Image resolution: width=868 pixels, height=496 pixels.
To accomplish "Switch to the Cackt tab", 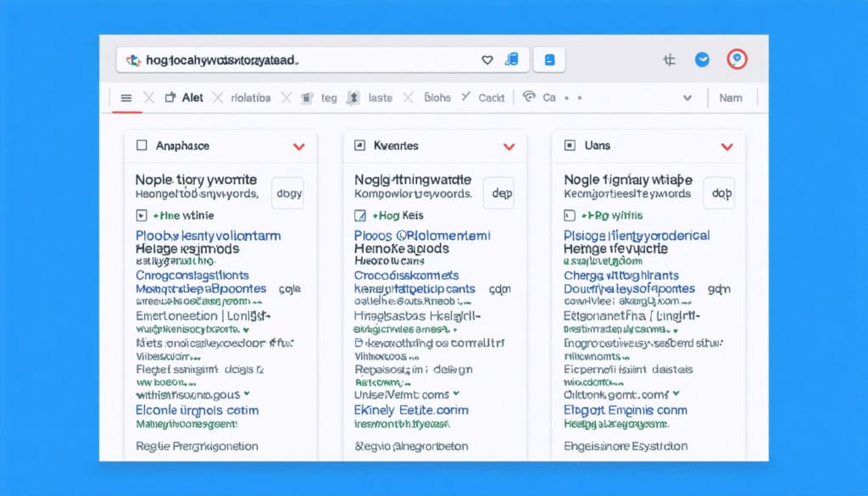I will [492, 98].
